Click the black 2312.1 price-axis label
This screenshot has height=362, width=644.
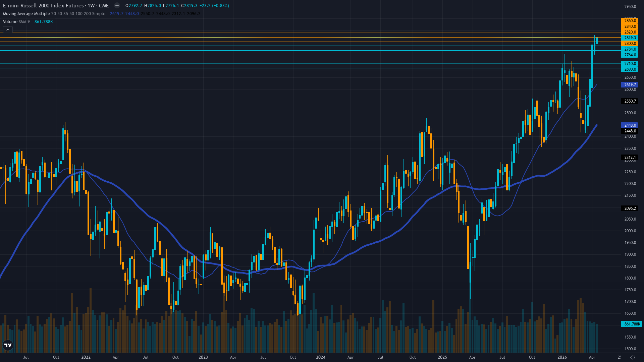(x=630, y=158)
